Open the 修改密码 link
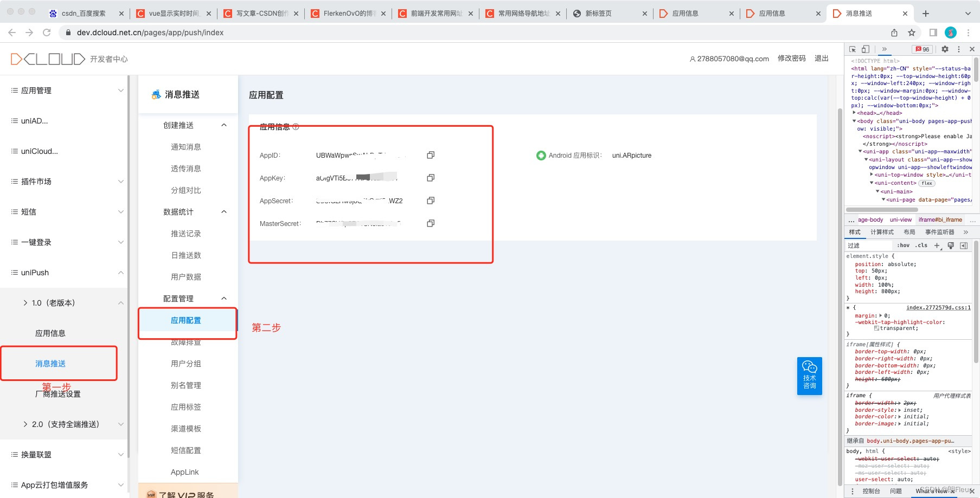Screen dimensions: 980x498 791,59
